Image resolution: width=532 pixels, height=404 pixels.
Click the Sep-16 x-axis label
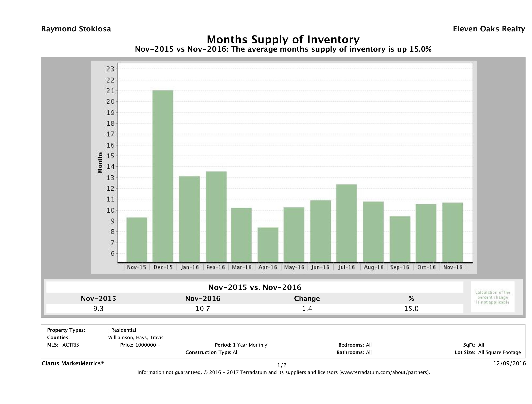399,267
